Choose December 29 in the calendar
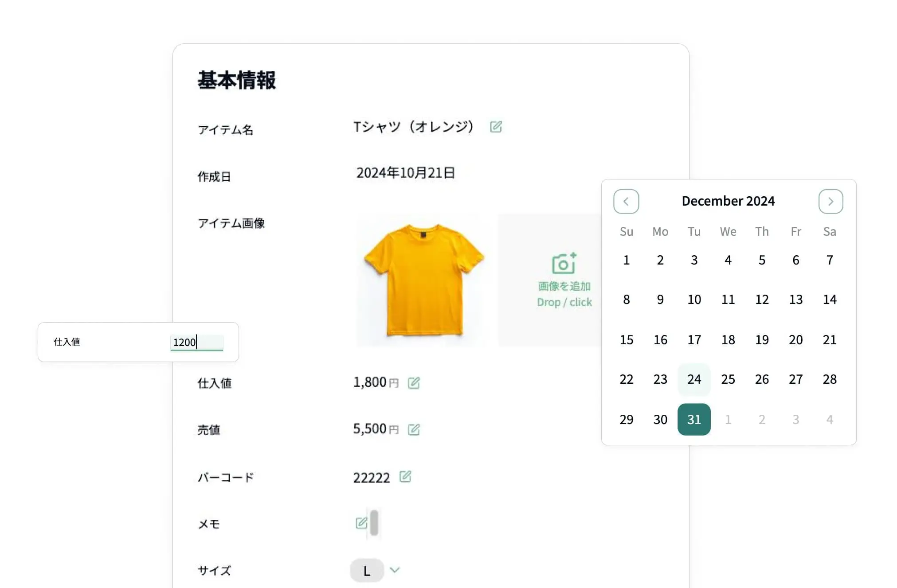The image size is (897, 588). pyautogui.click(x=626, y=419)
